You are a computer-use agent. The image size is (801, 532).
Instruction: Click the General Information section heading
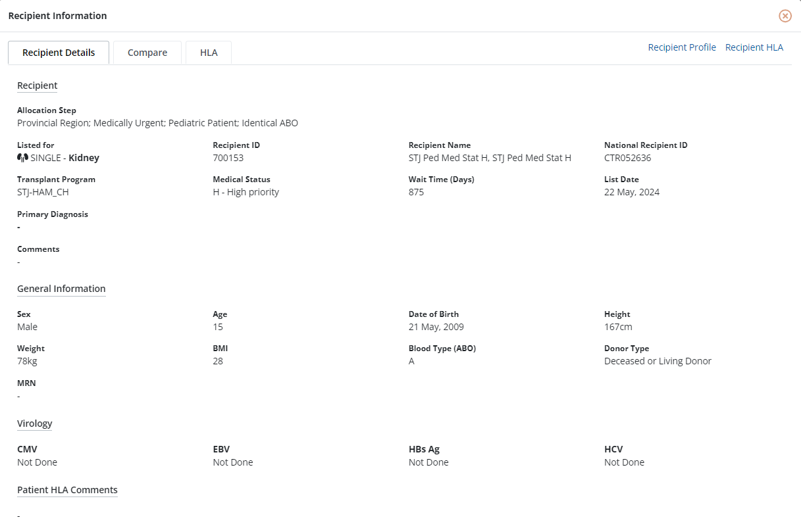coord(61,289)
